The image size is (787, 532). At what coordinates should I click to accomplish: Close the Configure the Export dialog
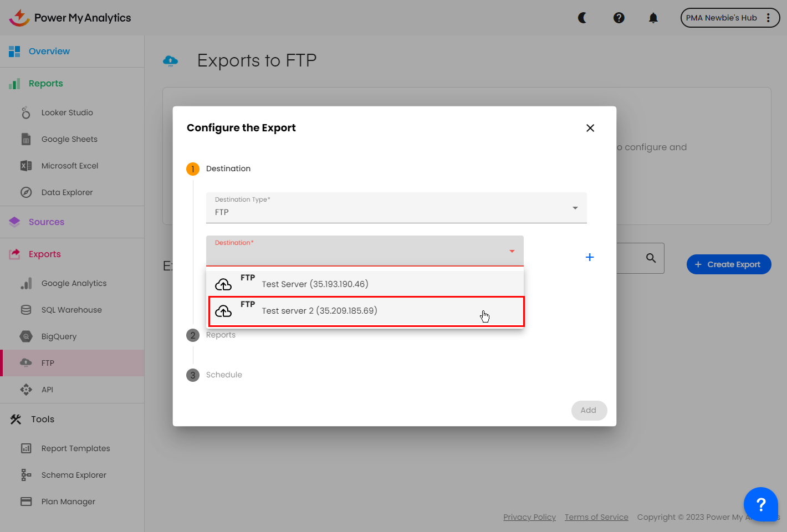click(x=590, y=128)
